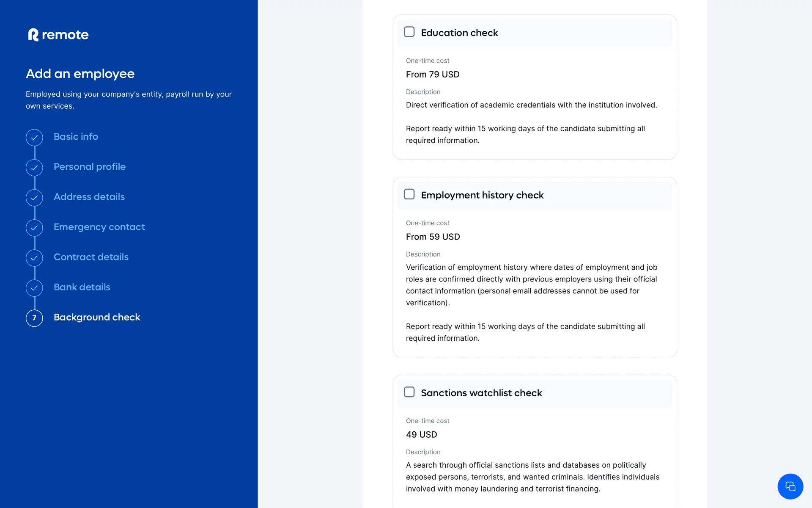This screenshot has height=508, width=812.
Task: Click the Remote logo icon
Action: (33, 35)
